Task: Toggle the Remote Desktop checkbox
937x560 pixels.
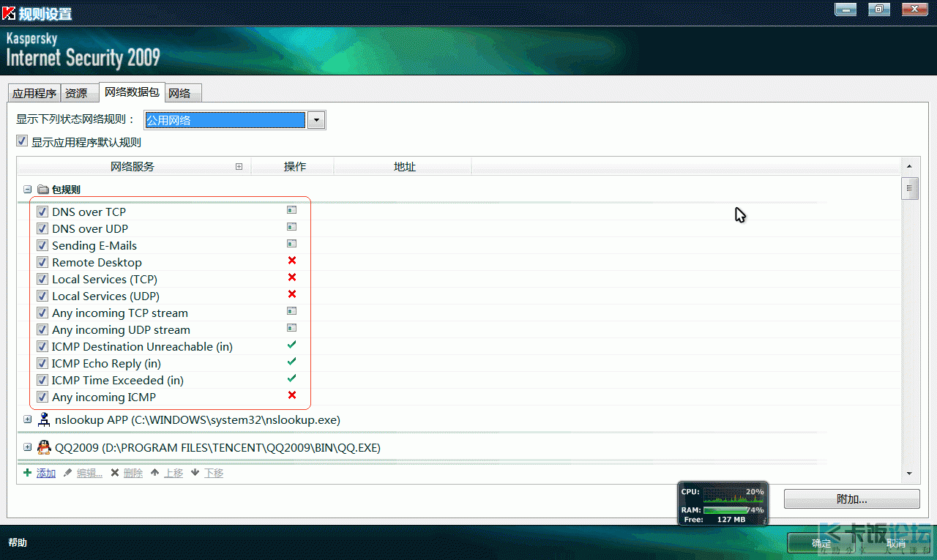Action: point(42,262)
